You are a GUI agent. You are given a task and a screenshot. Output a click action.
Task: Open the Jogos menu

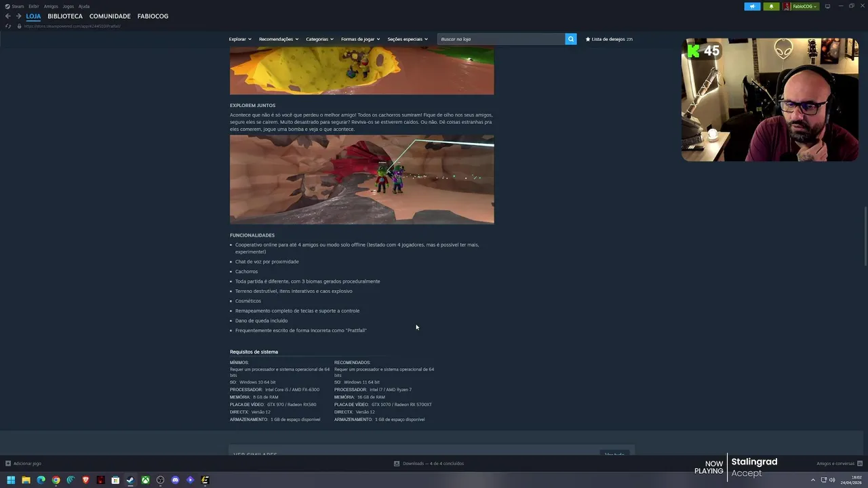pos(68,6)
